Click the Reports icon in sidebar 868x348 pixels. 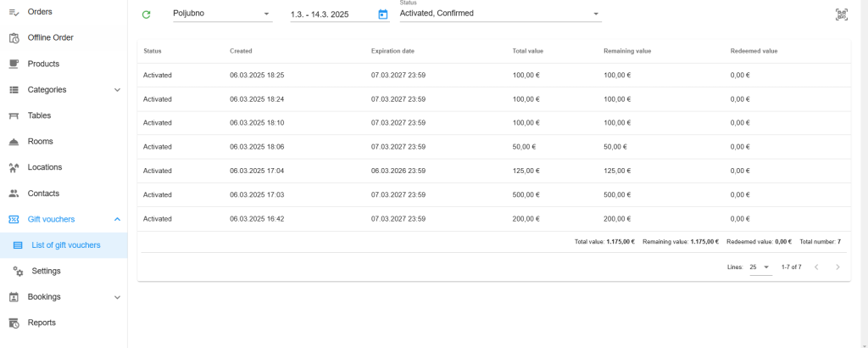(14, 323)
